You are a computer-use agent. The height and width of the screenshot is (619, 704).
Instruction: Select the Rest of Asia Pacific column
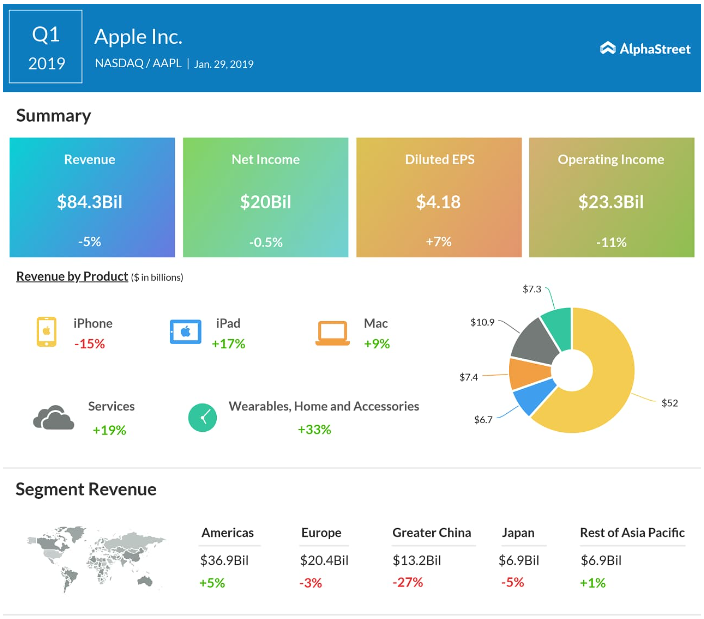[x=632, y=558]
